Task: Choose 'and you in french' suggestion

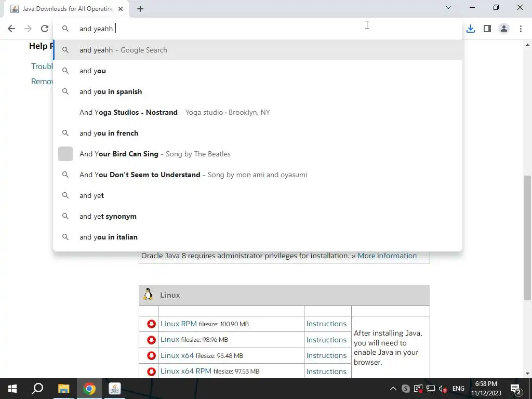Action: click(258, 133)
